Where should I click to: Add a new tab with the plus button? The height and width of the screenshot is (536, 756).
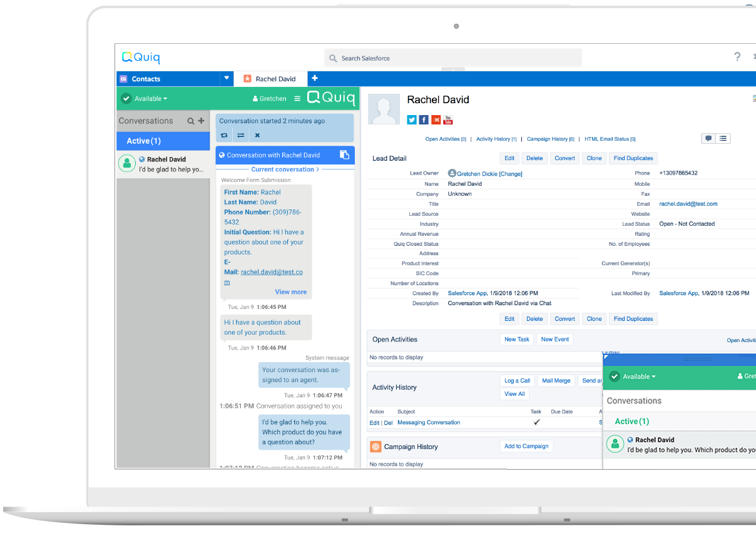pos(315,78)
